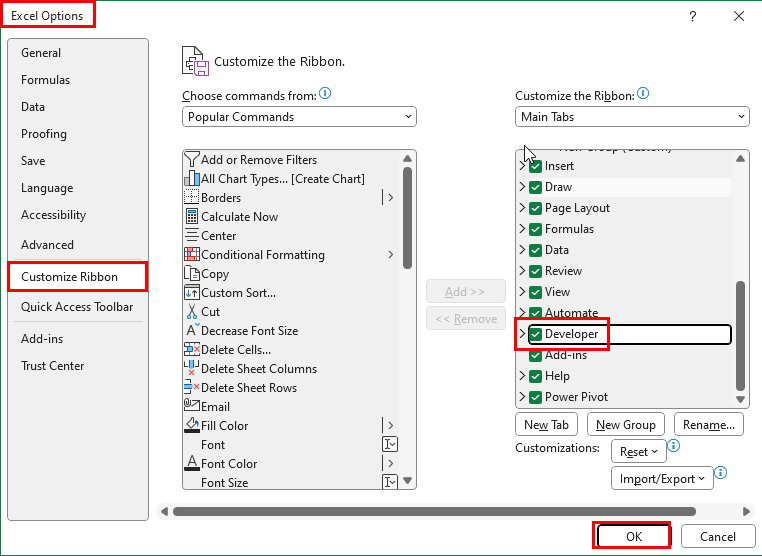Viewport: 762px width, 556px height.
Task: Uncheck the Review tab checkbox
Action: 536,271
